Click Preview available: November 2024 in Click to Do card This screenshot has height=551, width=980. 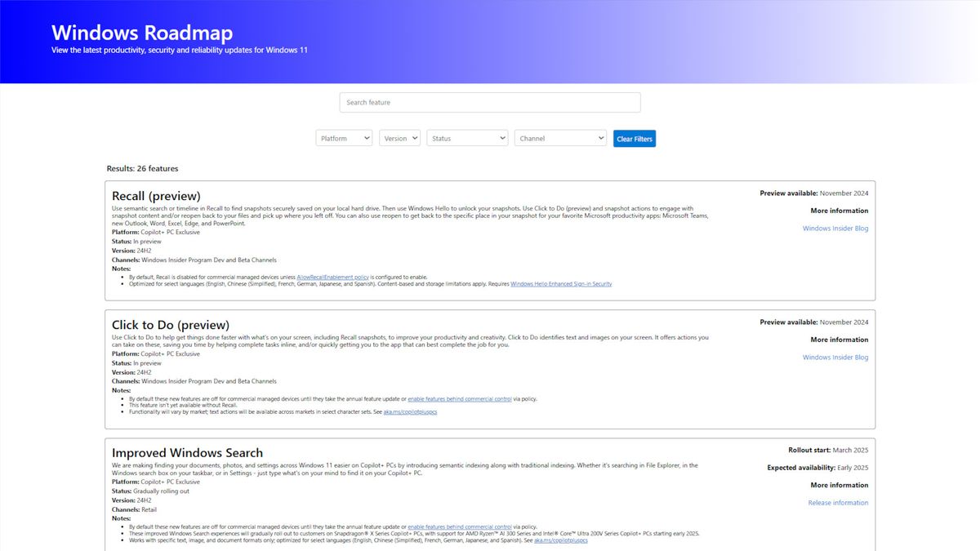[x=814, y=322]
